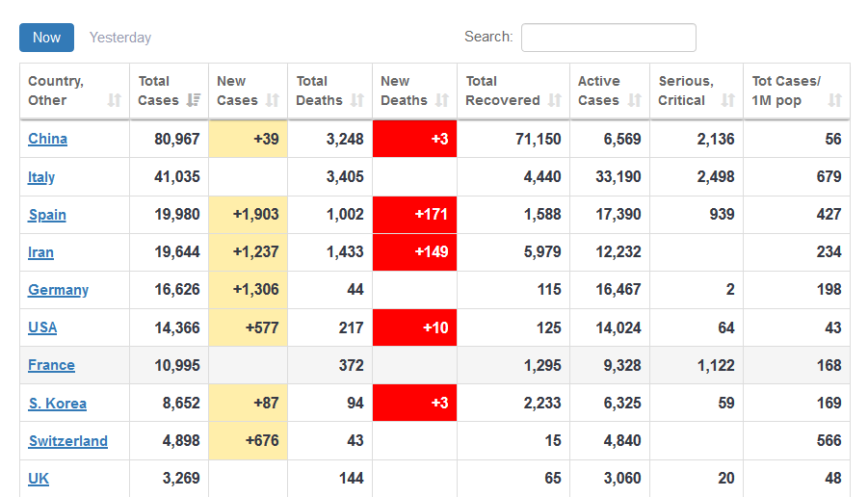Visit the Germany link
Viewport: 868px width, 497px height.
[x=58, y=290]
